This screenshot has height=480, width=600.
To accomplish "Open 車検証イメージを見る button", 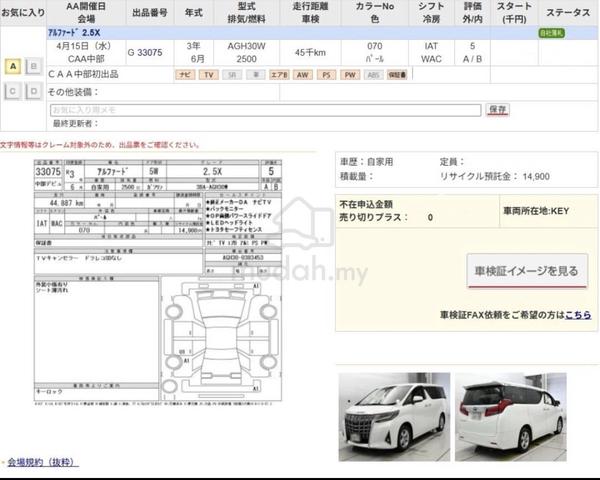I will coord(527,271).
